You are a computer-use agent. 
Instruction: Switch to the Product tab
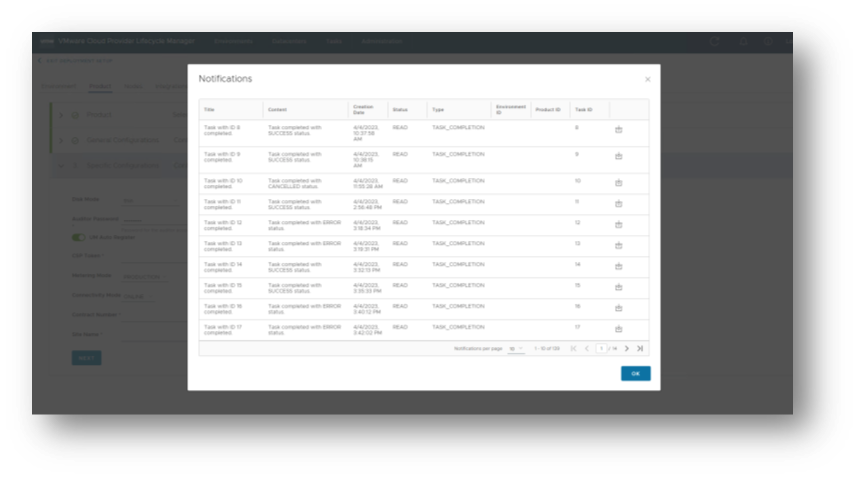coord(100,86)
